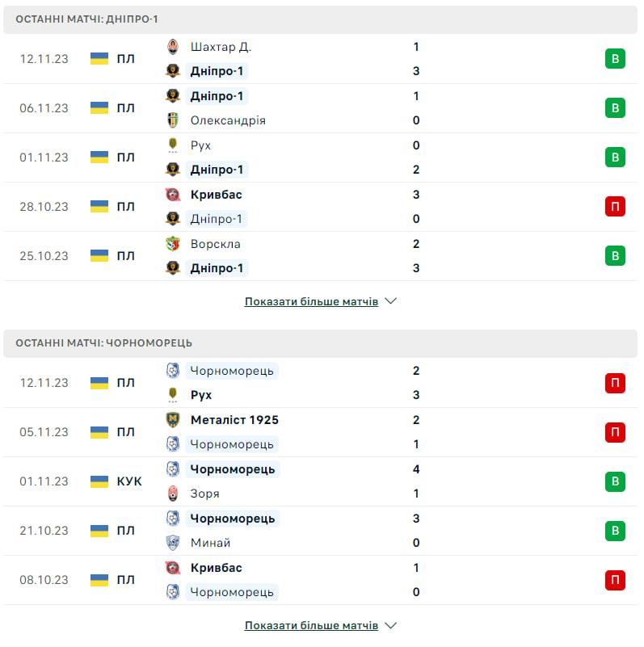Click Ukraine flag next to КУК cup match

99,481
